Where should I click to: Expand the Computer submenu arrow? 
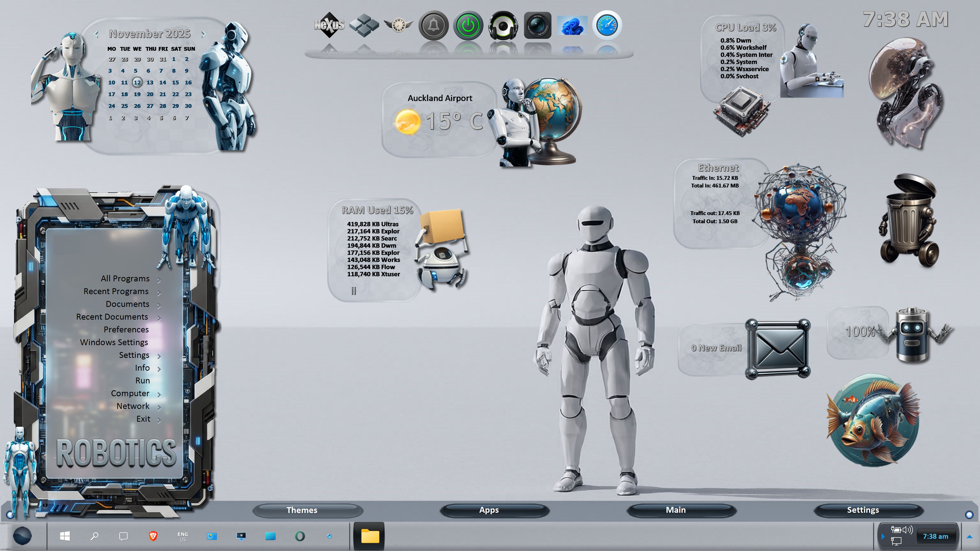click(x=159, y=394)
